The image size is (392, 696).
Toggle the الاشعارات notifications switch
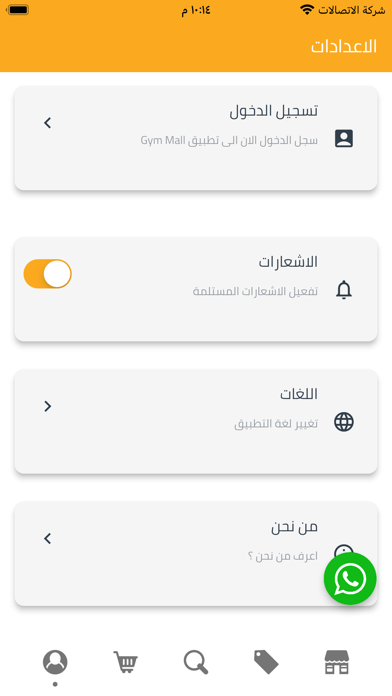point(48,274)
